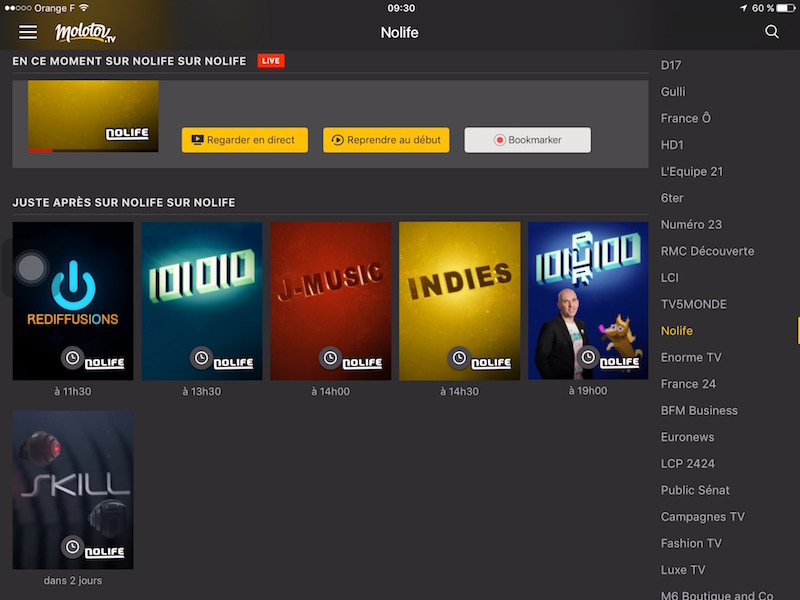Tap the clock icon on the 19h00 poster
800x600 pixels.
588,357
